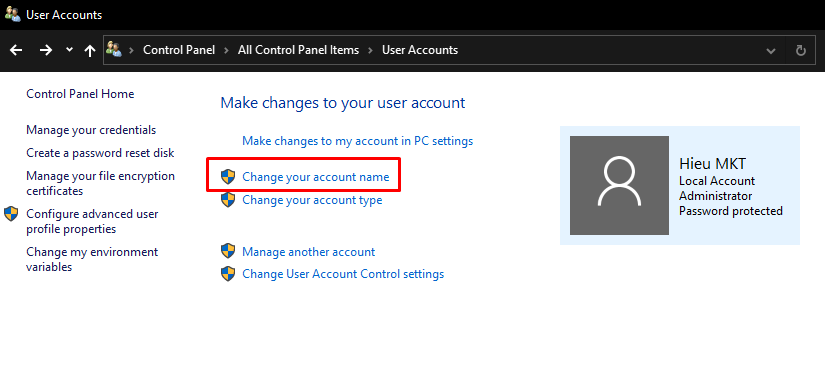The image size is (825, 377).
Task: Expand chevron after Control Panel breadcrumb
Action: (x=226, y=50)
